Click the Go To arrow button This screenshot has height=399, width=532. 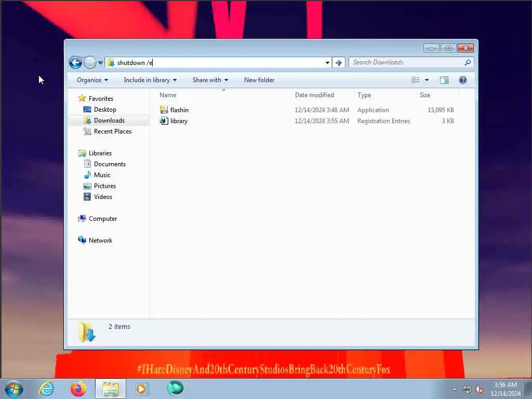pos(339,63)
